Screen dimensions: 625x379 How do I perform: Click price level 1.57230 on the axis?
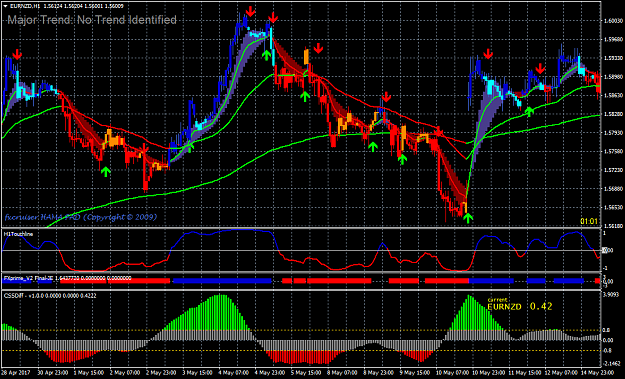click(612, 170)
